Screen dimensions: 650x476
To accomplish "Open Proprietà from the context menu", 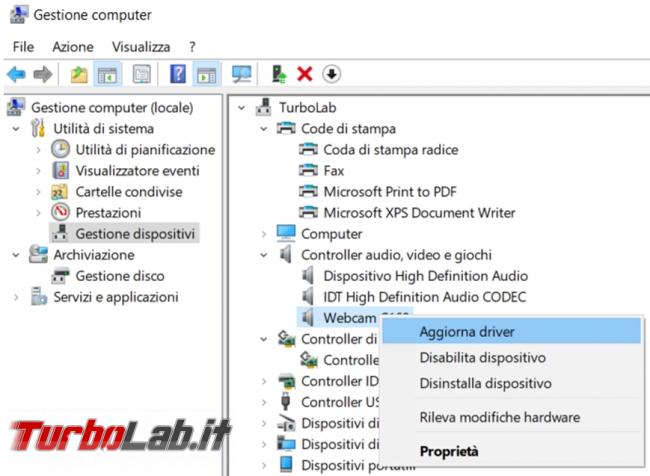I will (x=511, y=451).
